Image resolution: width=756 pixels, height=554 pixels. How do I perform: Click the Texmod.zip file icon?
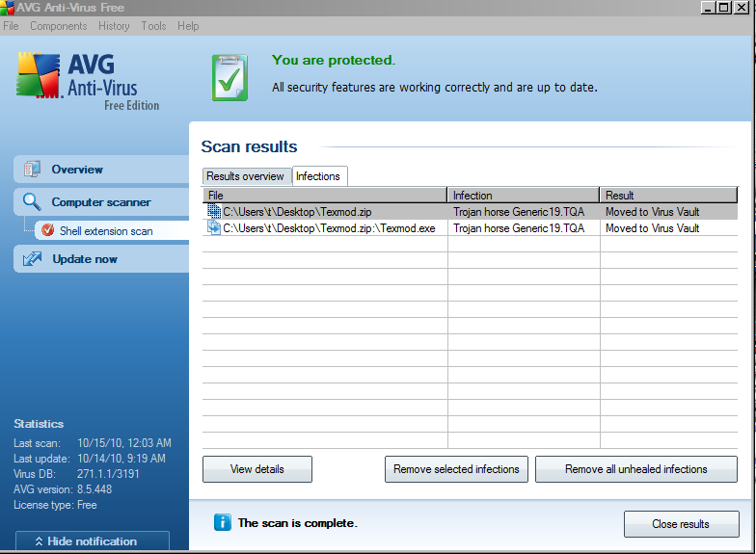pyautogui.click(x=214, y=211)
